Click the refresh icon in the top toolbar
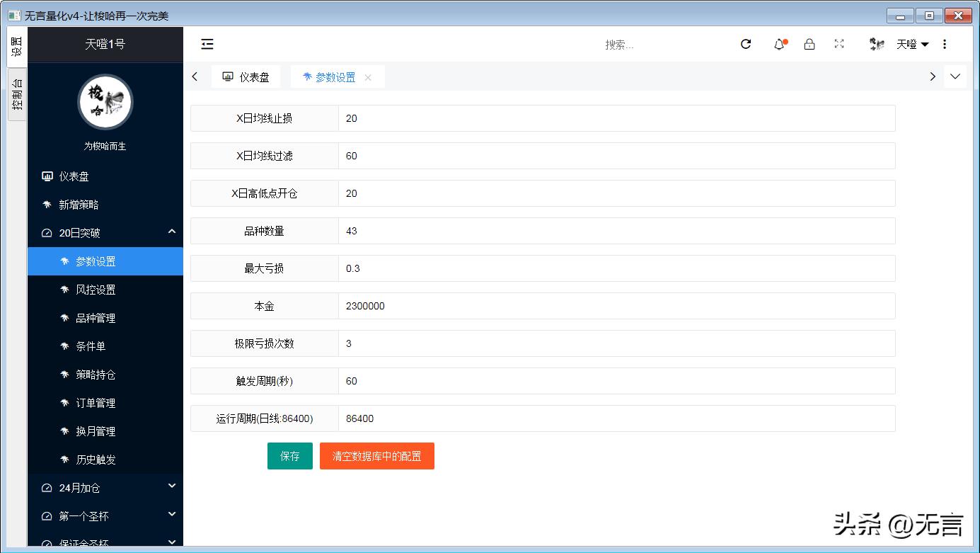 point(746,44)
